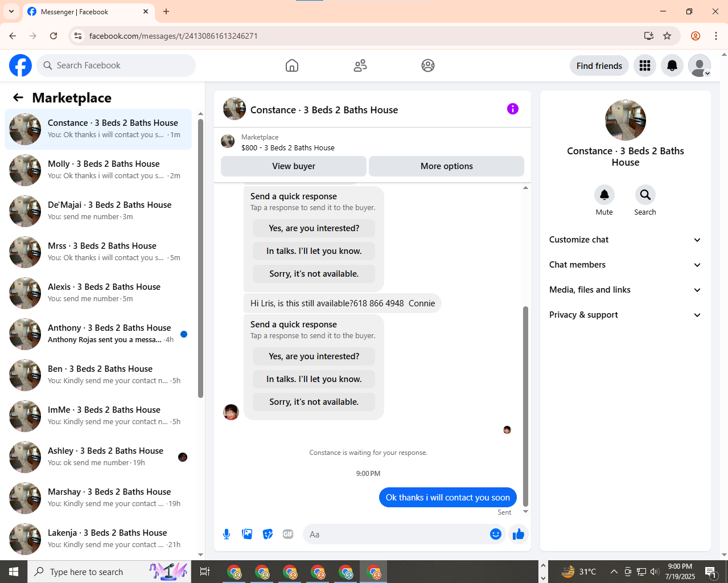Click the More options button
The height and width of the screenshot is (583, 728).
point(447,166)
